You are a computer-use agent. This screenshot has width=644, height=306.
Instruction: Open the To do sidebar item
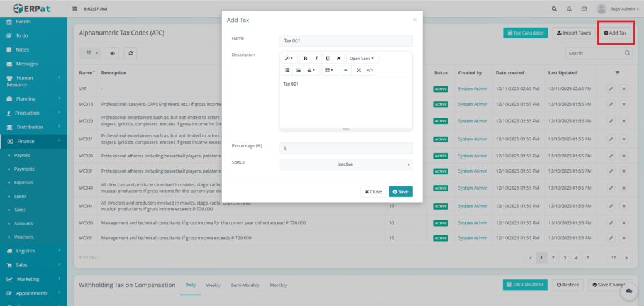tap(22, 36)
